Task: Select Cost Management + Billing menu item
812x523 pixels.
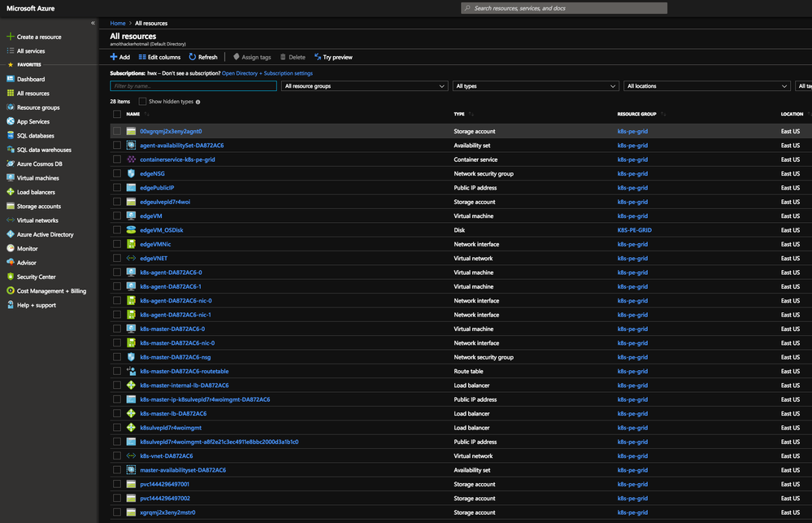Action: point(51,291)
